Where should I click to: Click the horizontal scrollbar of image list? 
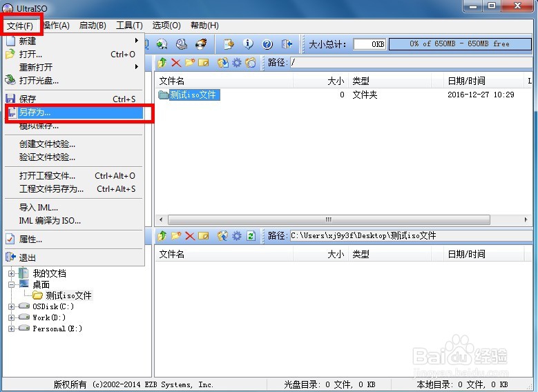tap(329, 219)
